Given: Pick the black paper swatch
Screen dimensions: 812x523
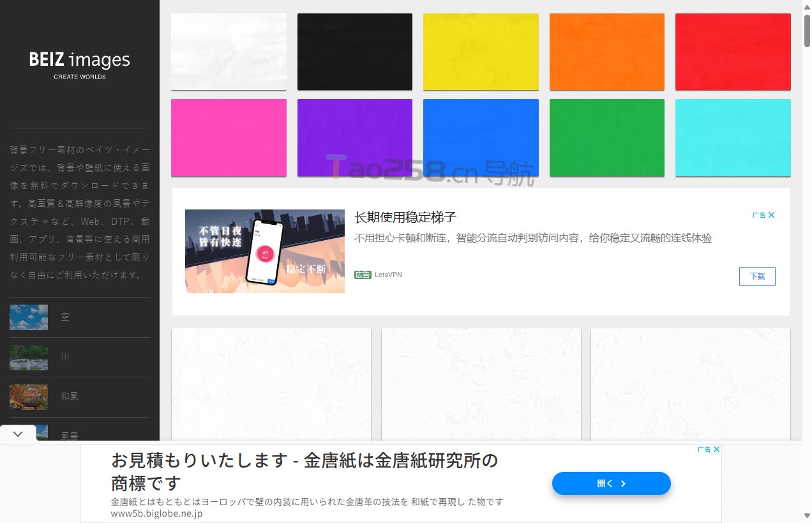Looking at the screenshot, I should [355, 52].
